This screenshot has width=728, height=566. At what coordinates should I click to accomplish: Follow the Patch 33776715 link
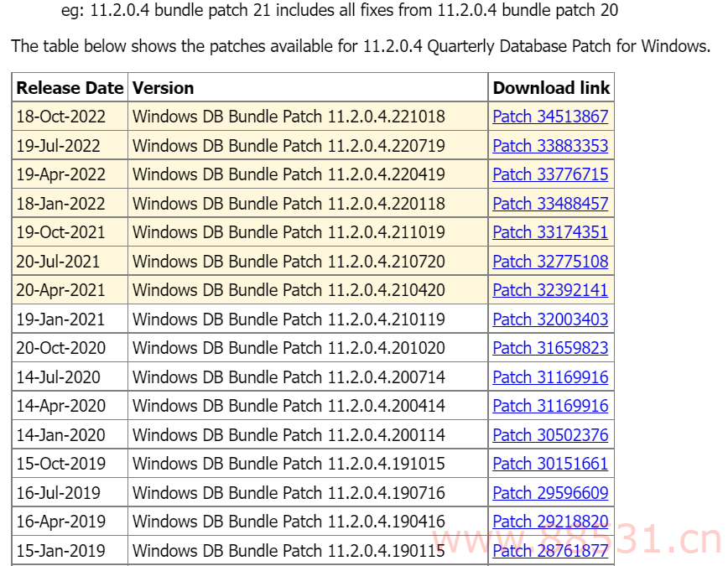click(x=550, y=174)
